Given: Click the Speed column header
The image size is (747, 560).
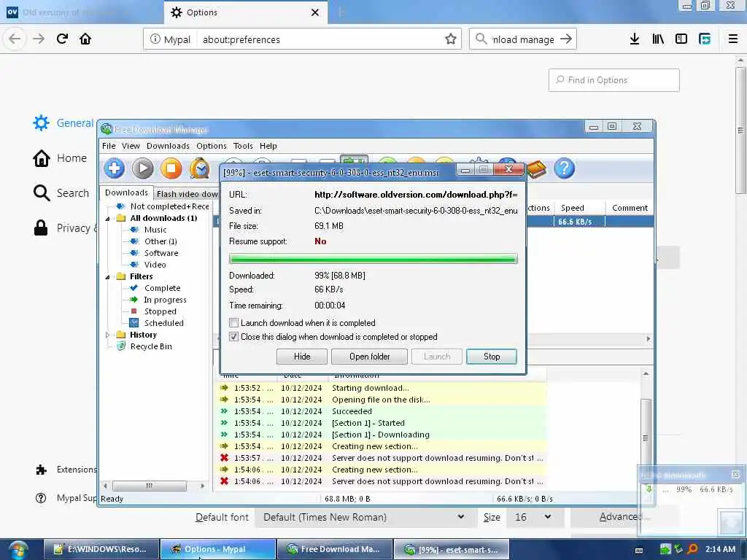Looking at the screenshot, I should click(x=580, y=208).
